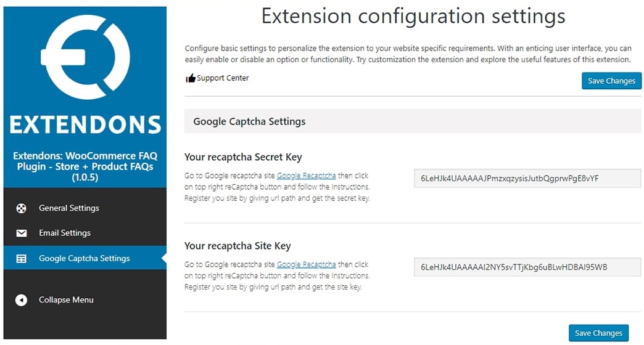This screenshot has width=644, height=345.
Task: Click the Google Captcha Settings table icon
Action: pyautogui.click(x=22, y=259)
